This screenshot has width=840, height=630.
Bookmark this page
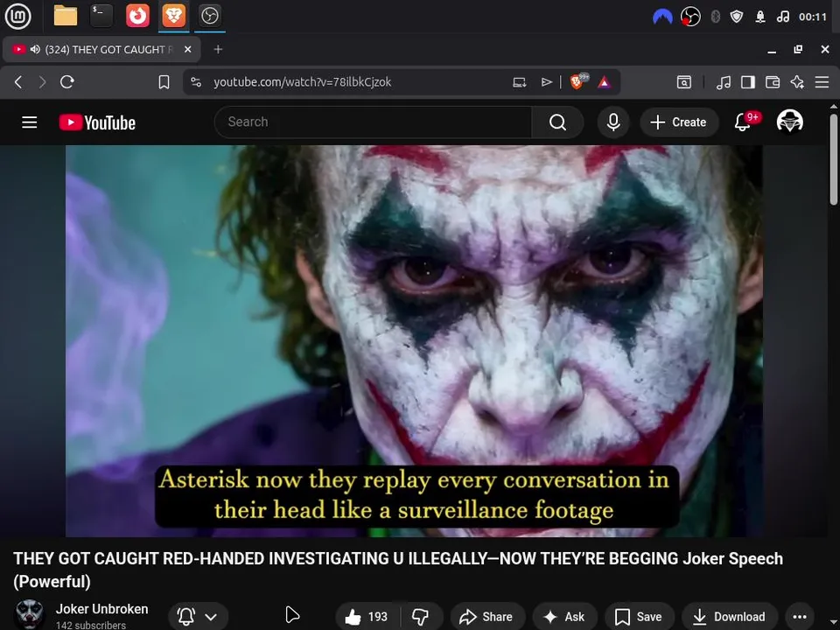coord(164,82)
